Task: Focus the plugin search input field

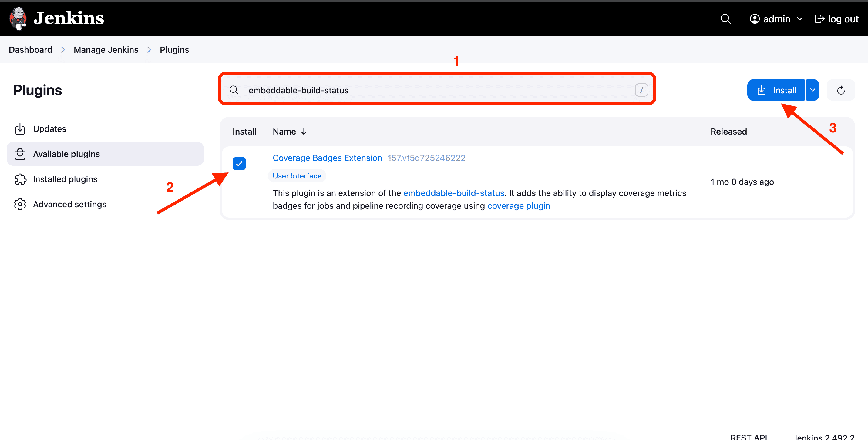Action: coord(437,90)
